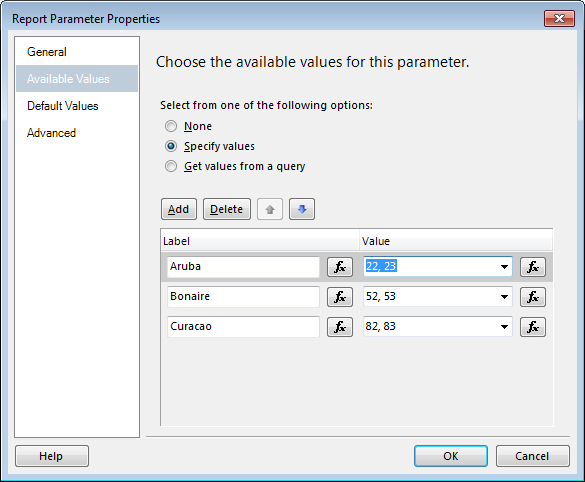Select the None radio option

(x=171, y=126)
